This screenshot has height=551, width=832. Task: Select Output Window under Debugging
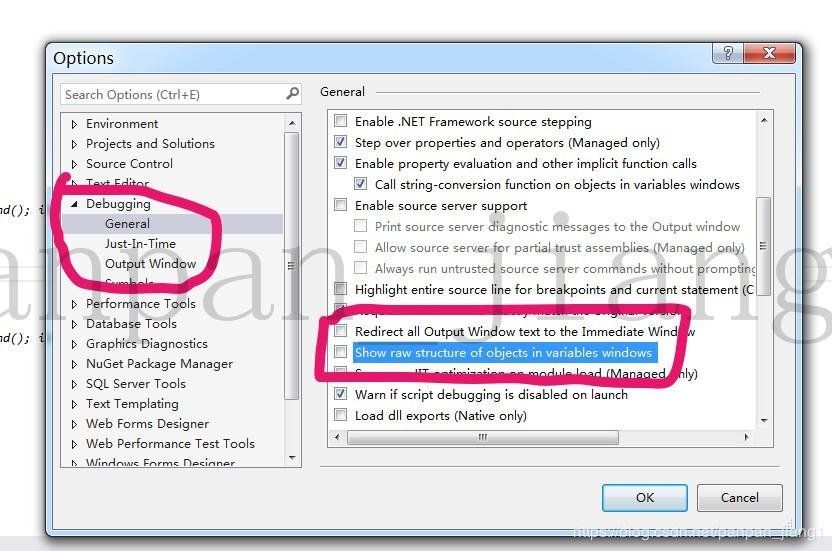click(x=150, y=264)
